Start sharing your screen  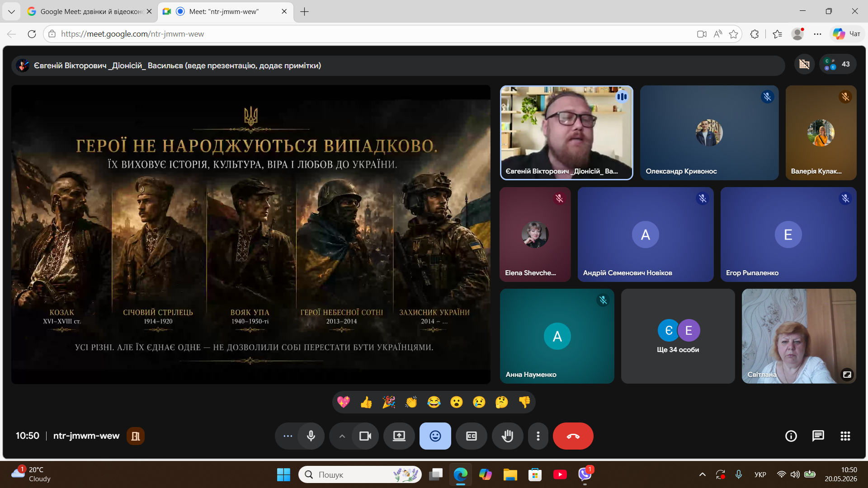click(x=399, y=436)
